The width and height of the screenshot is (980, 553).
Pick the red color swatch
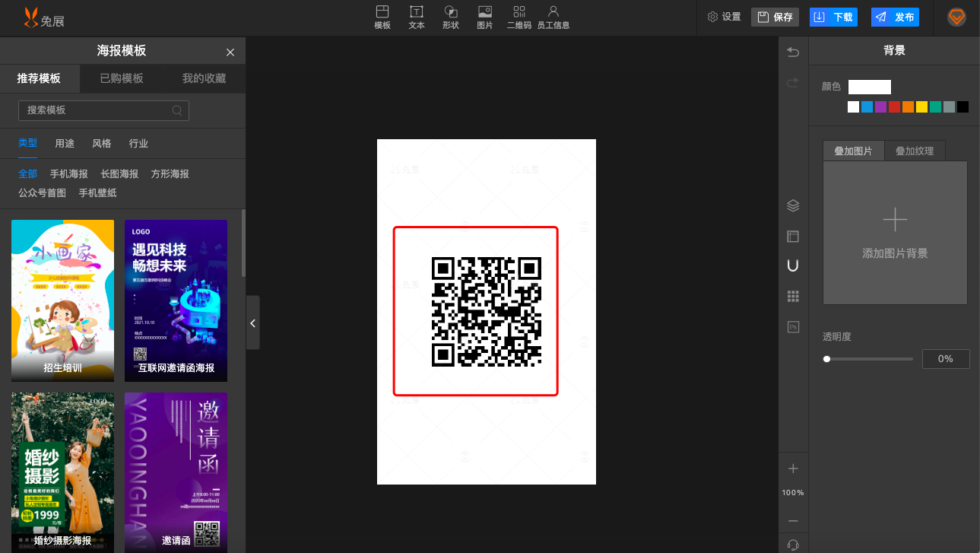(894, 107)
